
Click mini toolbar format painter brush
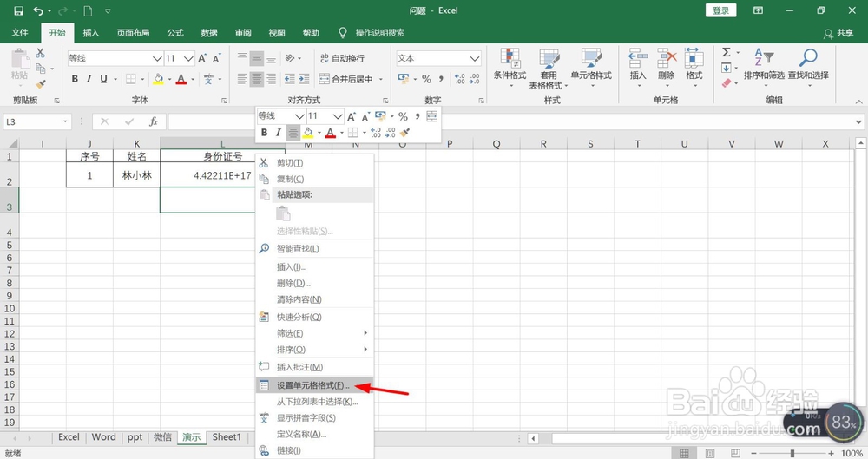404,133
